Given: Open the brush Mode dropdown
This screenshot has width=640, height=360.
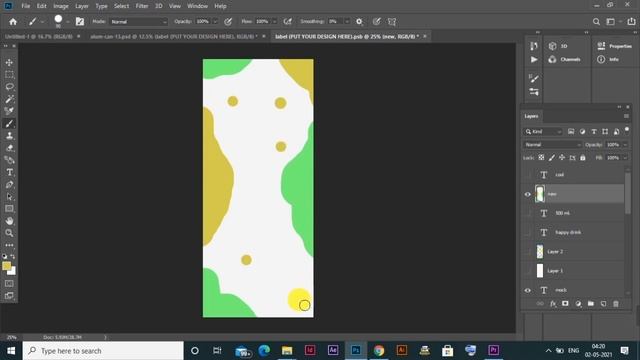Looking at the screenshot, I should point(139,22).
